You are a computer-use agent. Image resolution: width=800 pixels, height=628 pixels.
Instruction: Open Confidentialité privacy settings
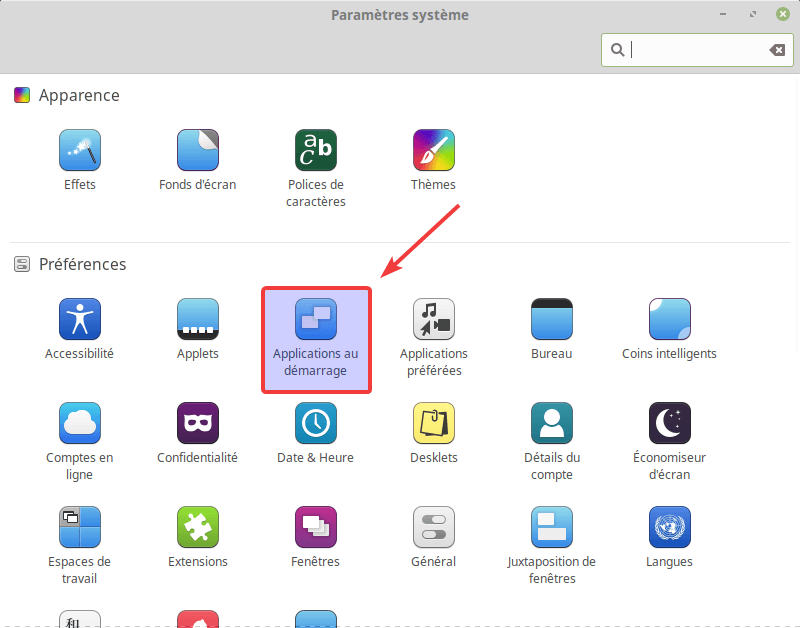click(x=198, y=423)
